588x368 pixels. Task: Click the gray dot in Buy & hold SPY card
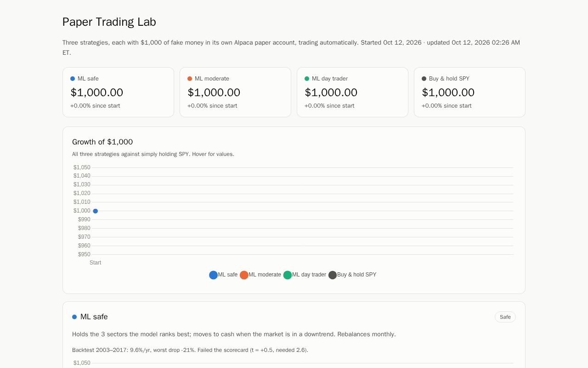coord(424,79)
